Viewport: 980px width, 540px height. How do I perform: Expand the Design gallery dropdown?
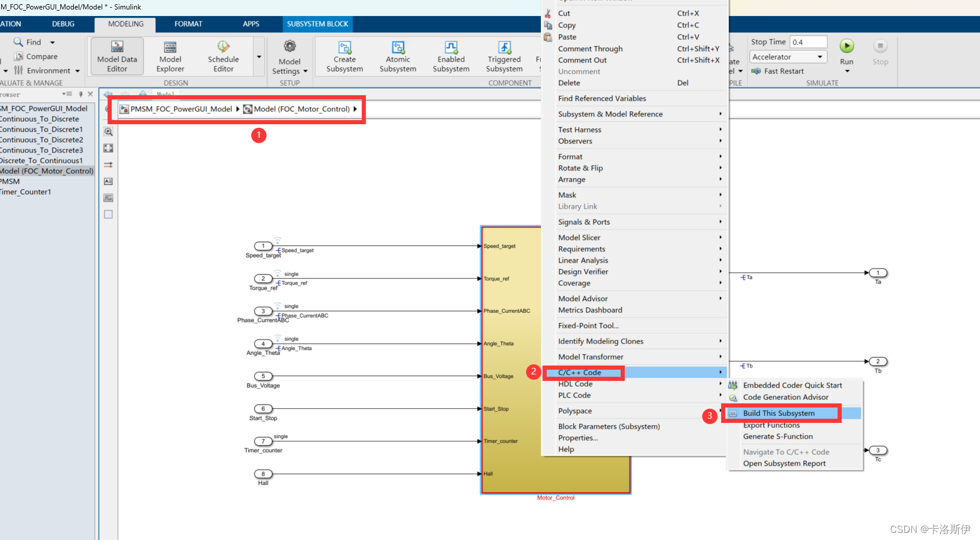point(259,57)
